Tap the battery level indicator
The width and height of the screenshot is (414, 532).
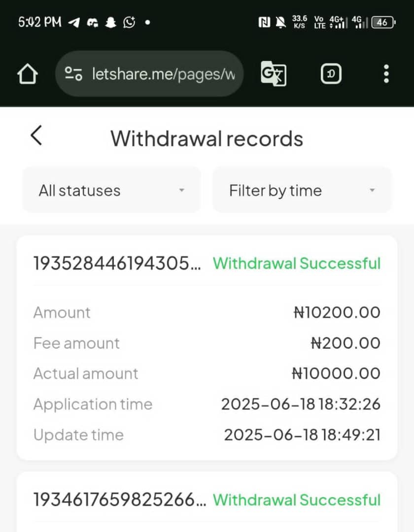383,22
